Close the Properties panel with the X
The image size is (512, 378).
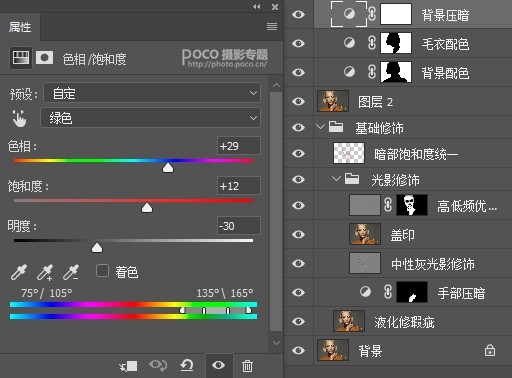click(275, 7)
